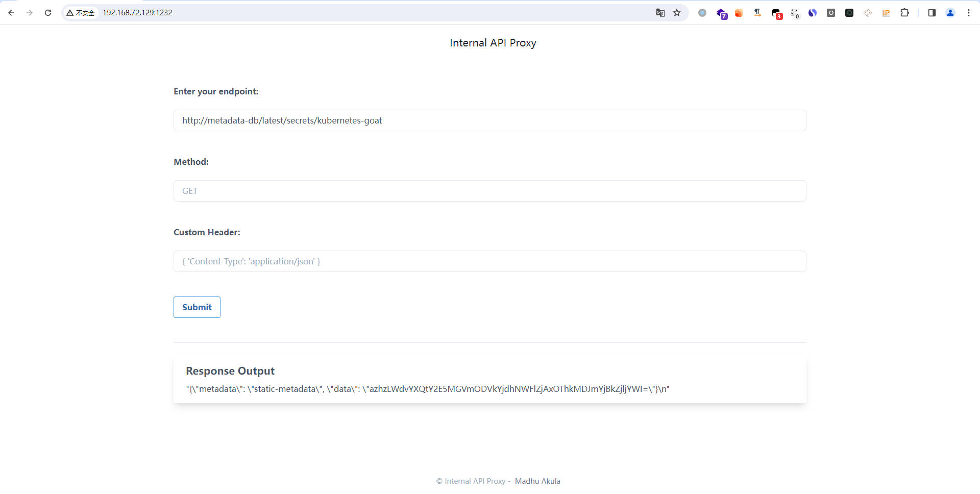Go back to the previous page
This screenshot has height=494, width=980.
pyautogui.click(x=11, y=13)
